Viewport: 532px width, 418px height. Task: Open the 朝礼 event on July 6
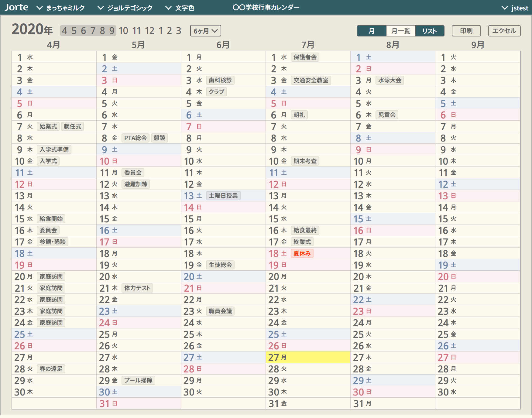(x=299, y=115)
